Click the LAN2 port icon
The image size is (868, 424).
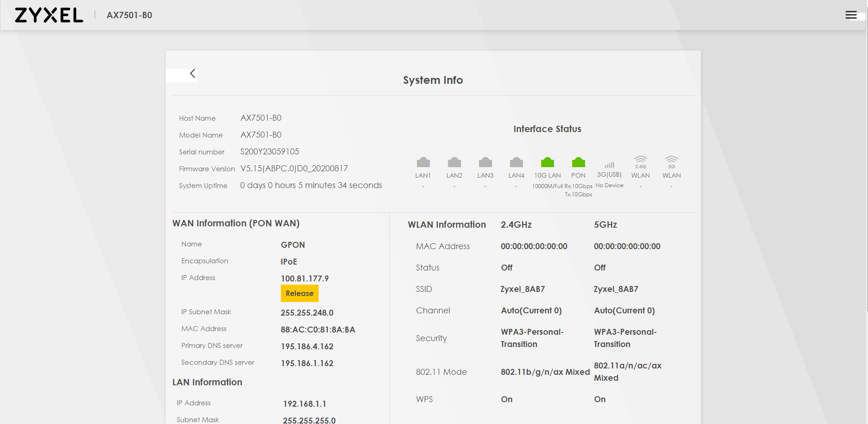click(x=454, y=162)
